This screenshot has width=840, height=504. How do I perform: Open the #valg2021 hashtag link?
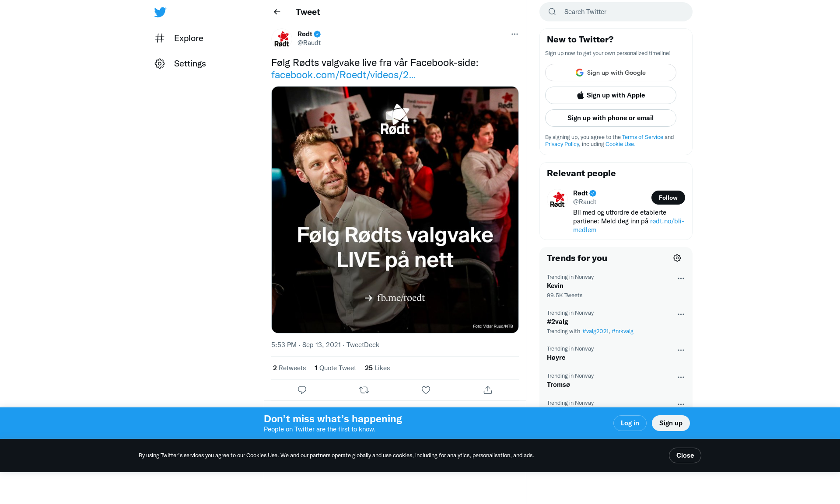pos(595,331)
